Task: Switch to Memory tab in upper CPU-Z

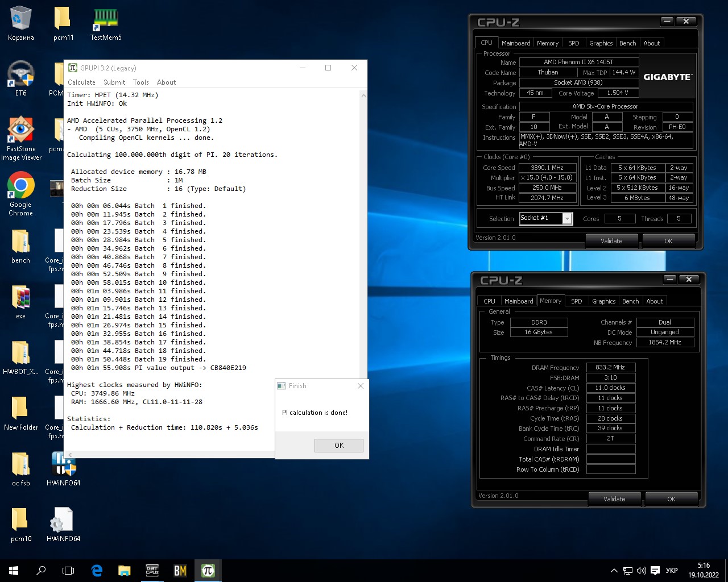Action: tap(548, 43)
